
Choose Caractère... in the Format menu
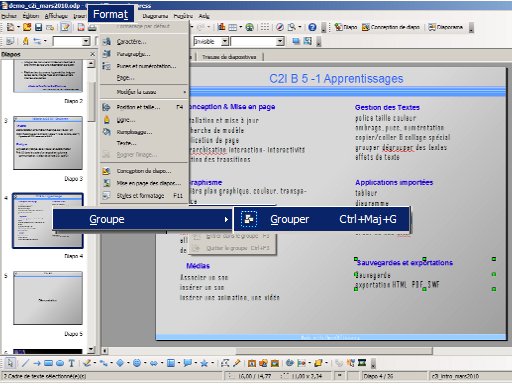[x=144, y=42]
